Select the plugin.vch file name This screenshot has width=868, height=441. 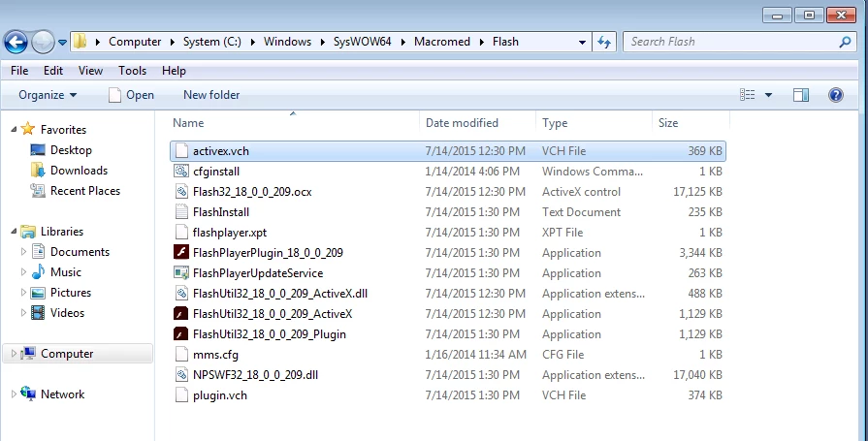[220, 395]
